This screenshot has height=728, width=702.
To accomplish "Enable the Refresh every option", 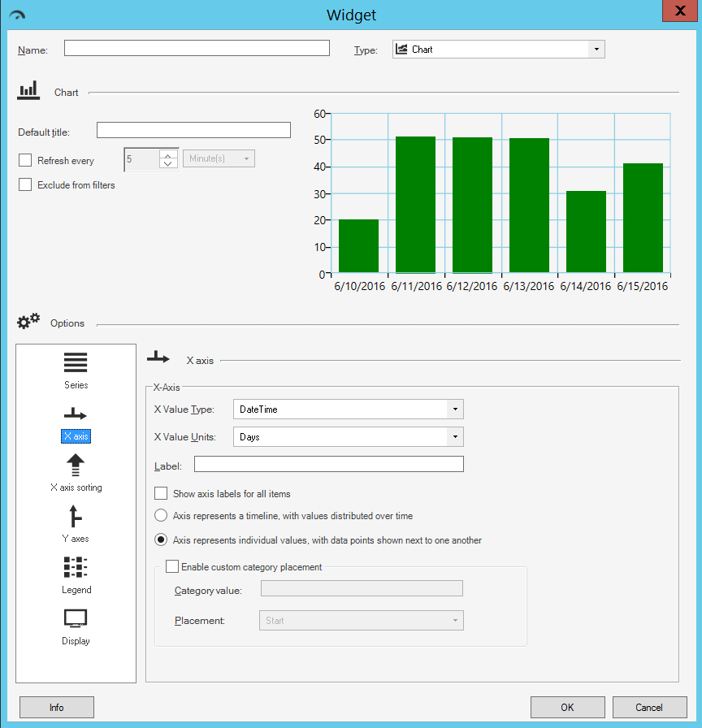I will pos(25,160).
